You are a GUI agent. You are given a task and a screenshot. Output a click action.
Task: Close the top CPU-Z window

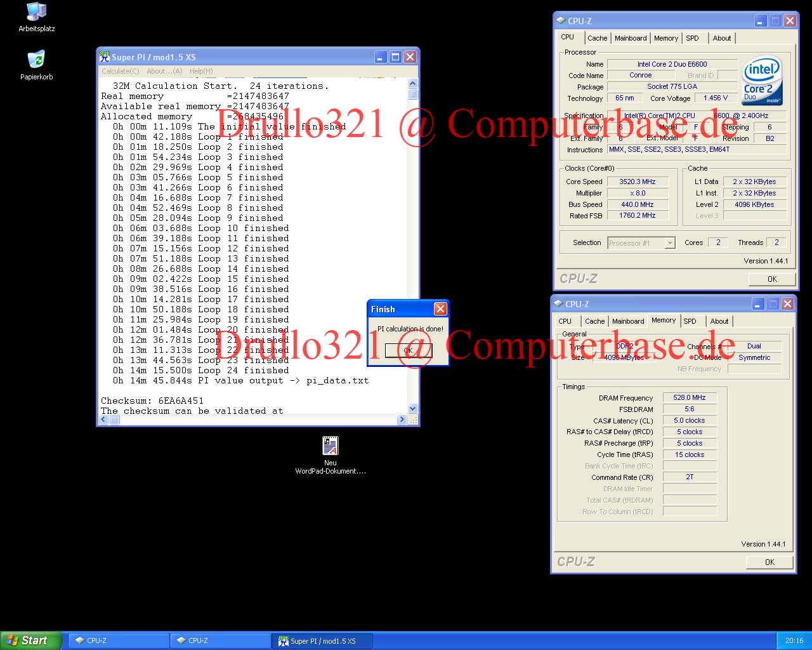click(x=790, y=21)
